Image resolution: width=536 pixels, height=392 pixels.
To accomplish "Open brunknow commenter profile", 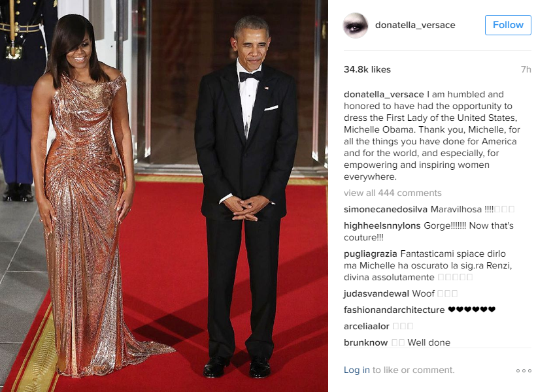I will coord(365,342).
